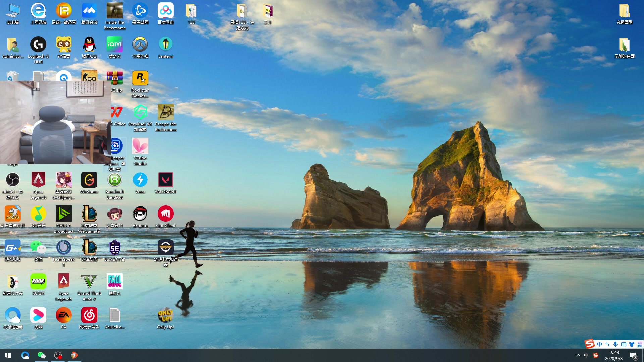Image resolution: width=644 pixels, height=362 pixels.
Task: Launch VTube Studio from the desktop
Action: [140, 146]
